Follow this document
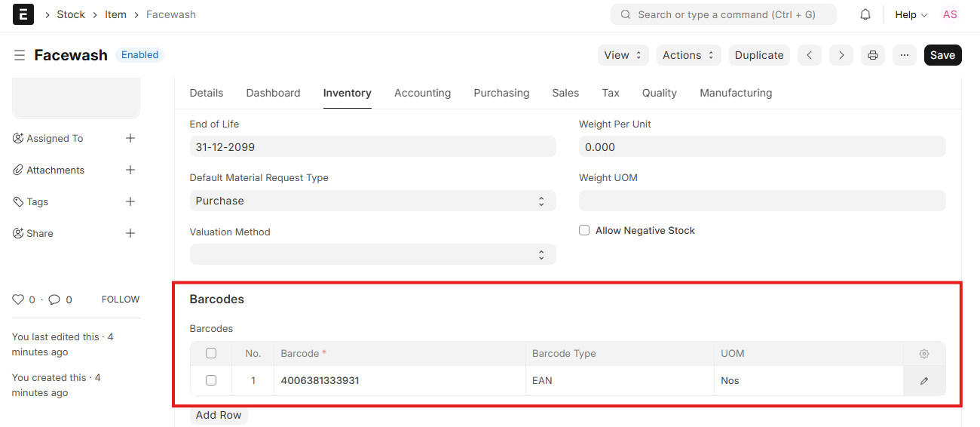980x427 pixels. 121,300
